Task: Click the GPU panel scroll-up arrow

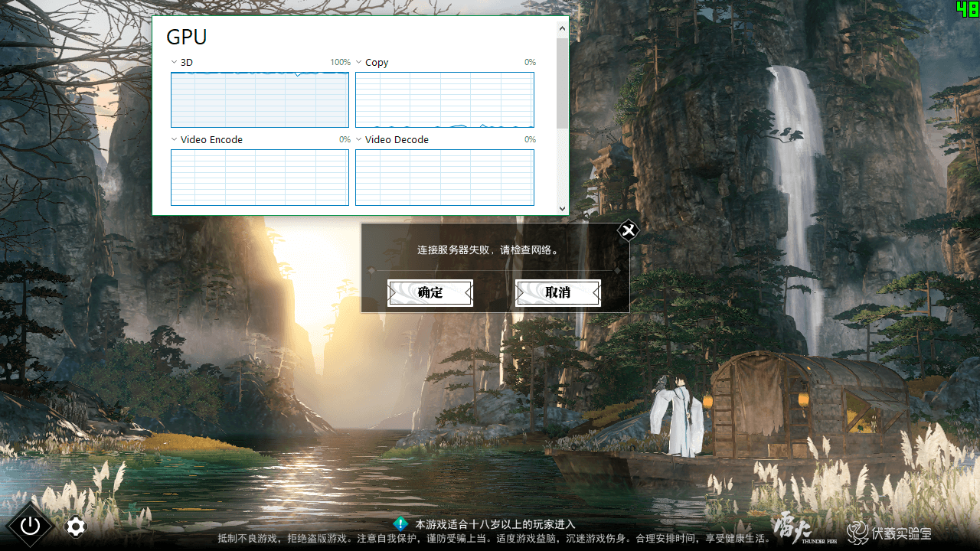Action: [563, 29]
